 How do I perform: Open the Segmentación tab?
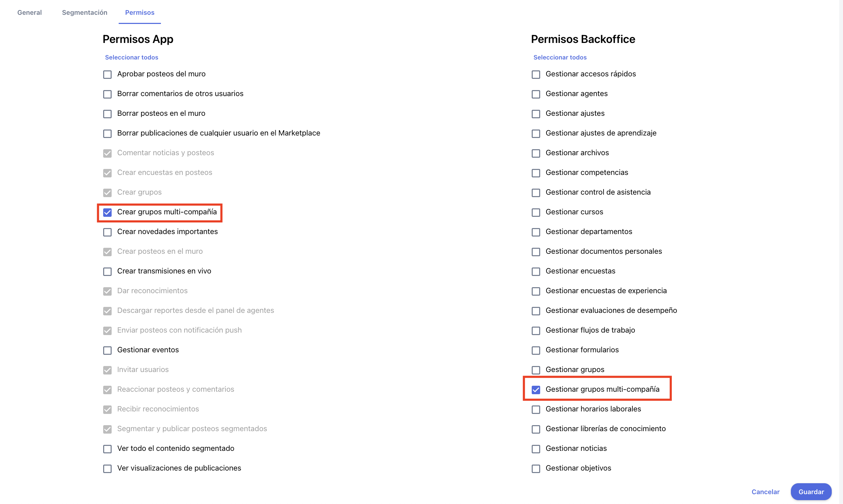[x=85, y=13]
